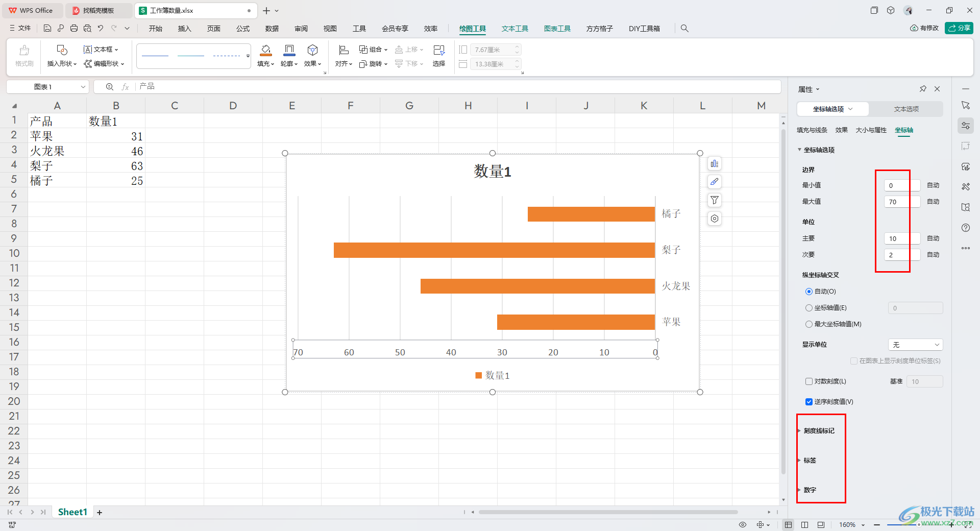Open chart elements button beside the chart
The width and height of the screenshot is (980, 531).
715,164
